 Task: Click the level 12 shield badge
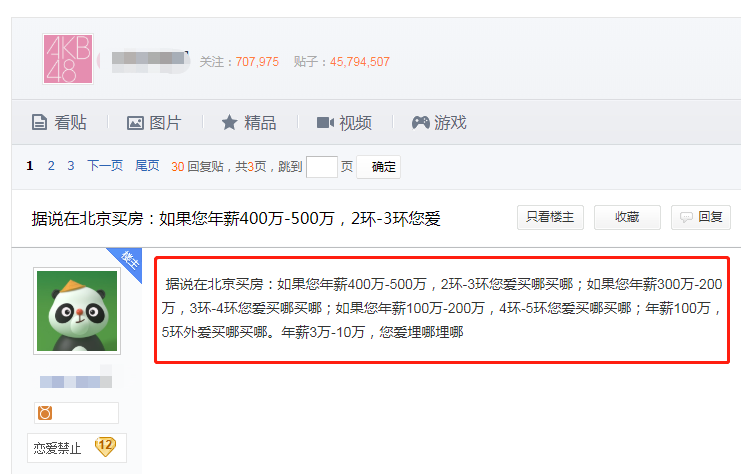105,446
